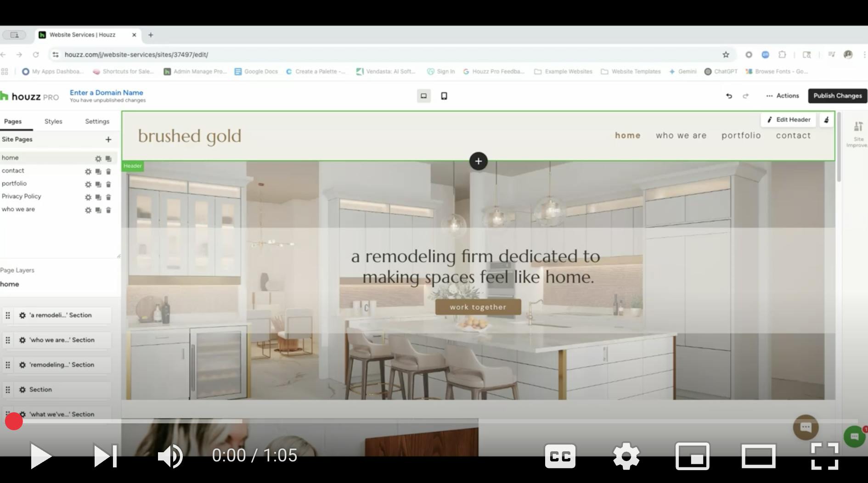Open settings gear for portfolio page

click(x=88, y=185)
